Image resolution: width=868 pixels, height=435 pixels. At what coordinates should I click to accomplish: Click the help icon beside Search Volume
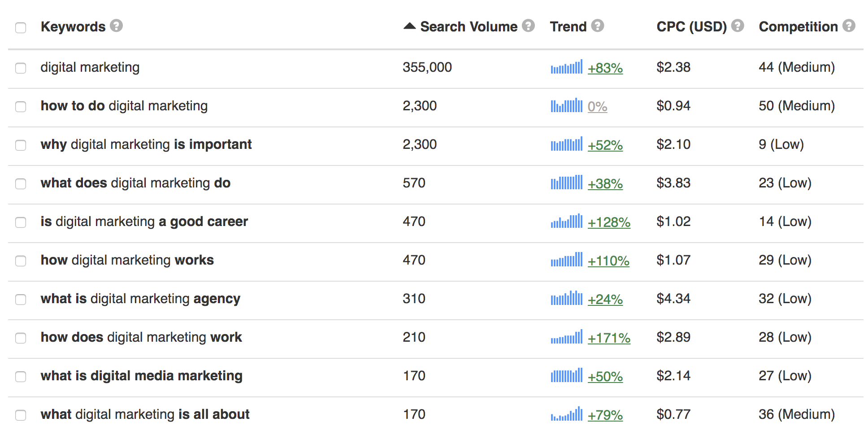[529, 26]
